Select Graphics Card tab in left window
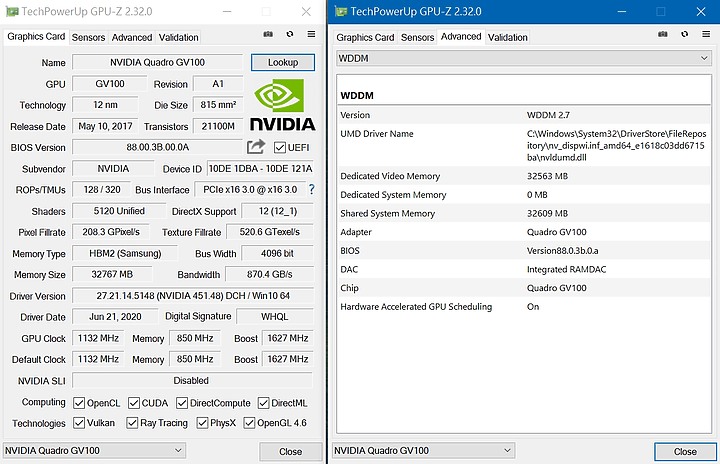Image resolution: width=720 pixels, height=464 pixels. 36,37
